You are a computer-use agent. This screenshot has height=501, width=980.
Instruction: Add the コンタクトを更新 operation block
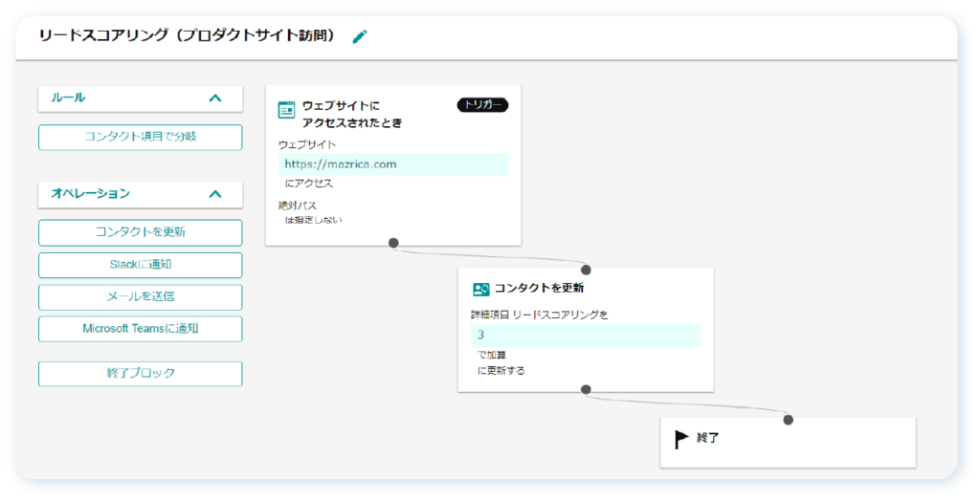(140, 232)
